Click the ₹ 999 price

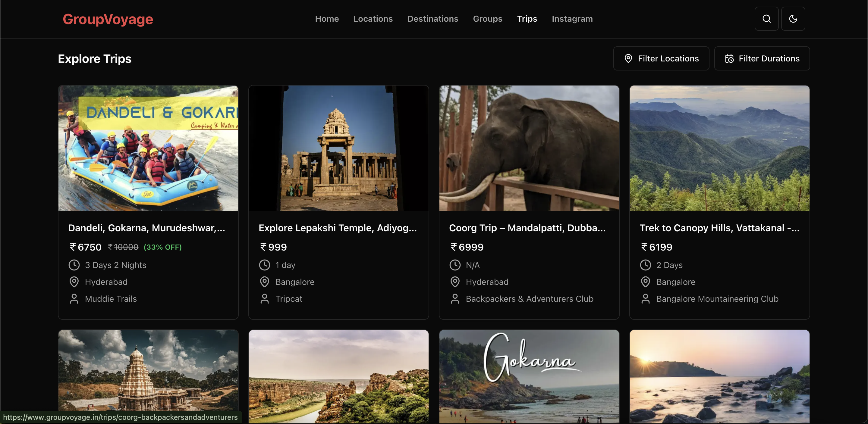pyautogui.click(x=273, y=247)
